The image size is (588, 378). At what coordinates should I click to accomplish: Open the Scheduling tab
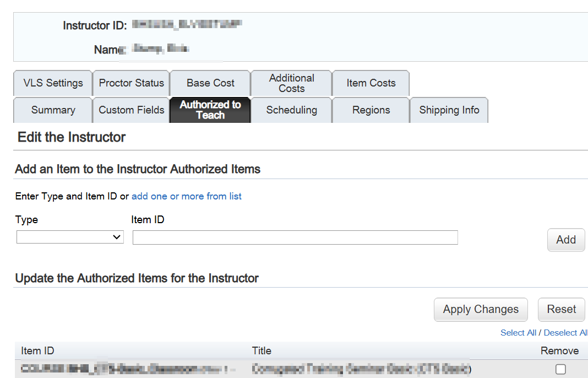click(x=291, y=110)
